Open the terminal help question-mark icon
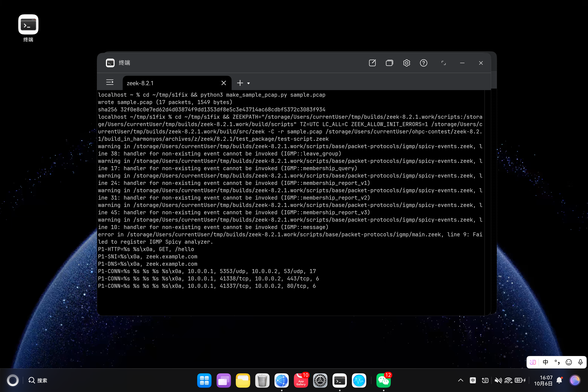This screenshot has height=392, width=588. pos(423,63)
